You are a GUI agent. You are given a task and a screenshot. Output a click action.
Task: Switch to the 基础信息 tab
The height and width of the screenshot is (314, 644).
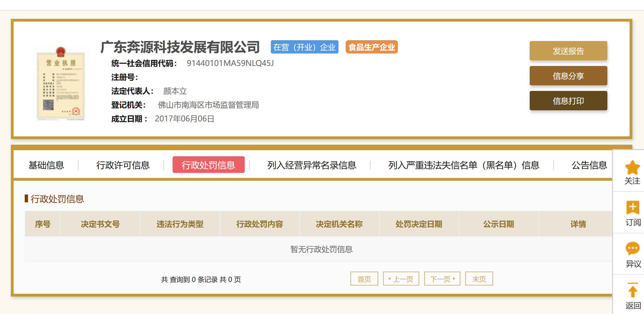pyautogui.click(x=46, y=165)
